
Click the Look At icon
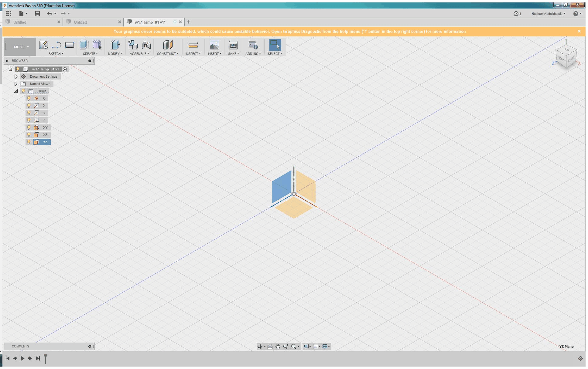coord(270,347)
